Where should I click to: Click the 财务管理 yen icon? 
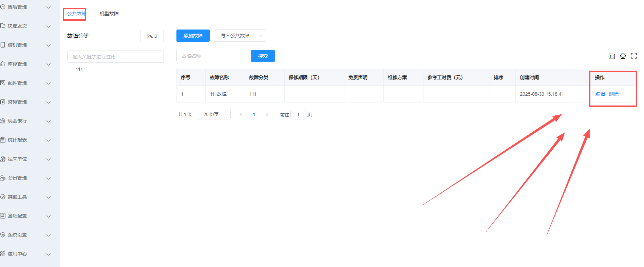tap(3, 102)
